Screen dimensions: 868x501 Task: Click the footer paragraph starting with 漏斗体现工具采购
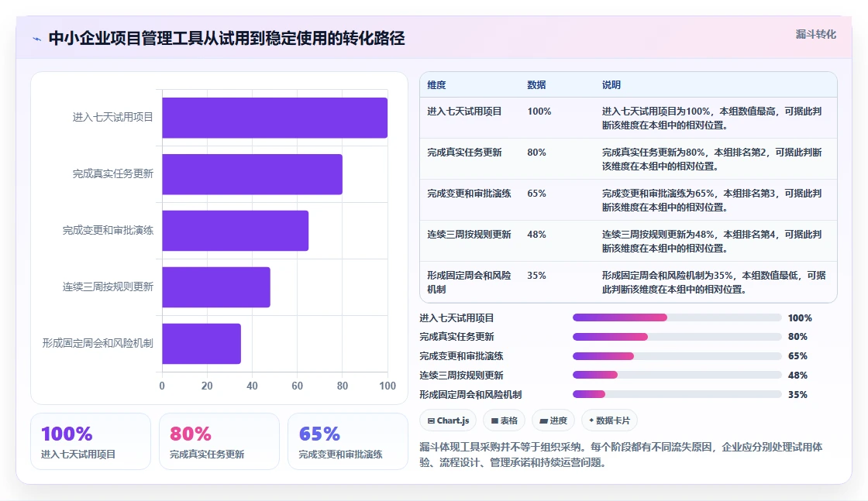point(621,455)
